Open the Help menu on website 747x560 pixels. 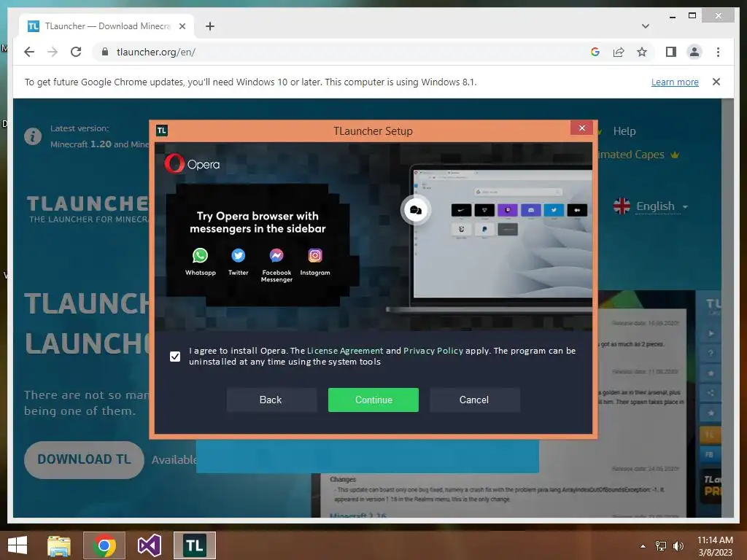(x=624, y=131)
